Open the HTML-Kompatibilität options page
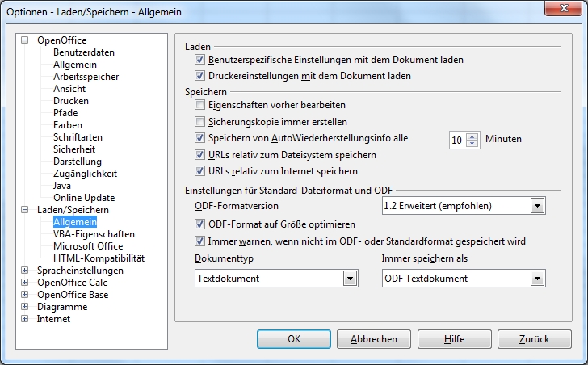The height and width of the screenshot is (365, 588). [x=99, y=258]
